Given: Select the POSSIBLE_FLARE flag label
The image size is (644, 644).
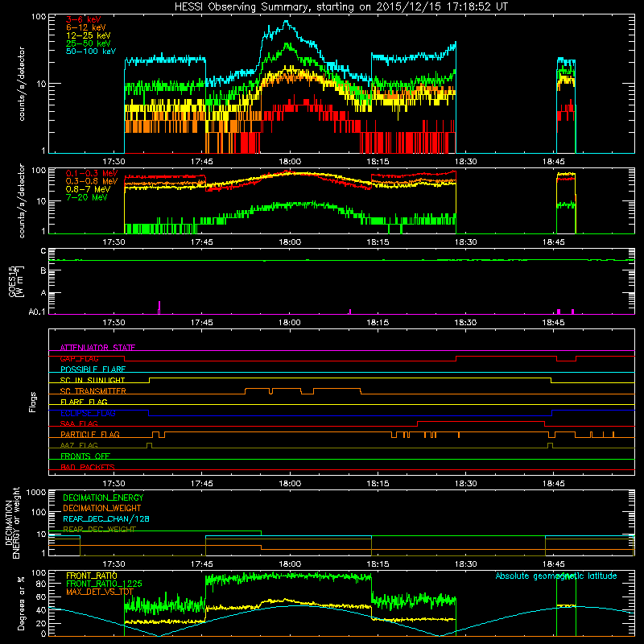Looking at the screenshot, I should [x=93, y=369].
